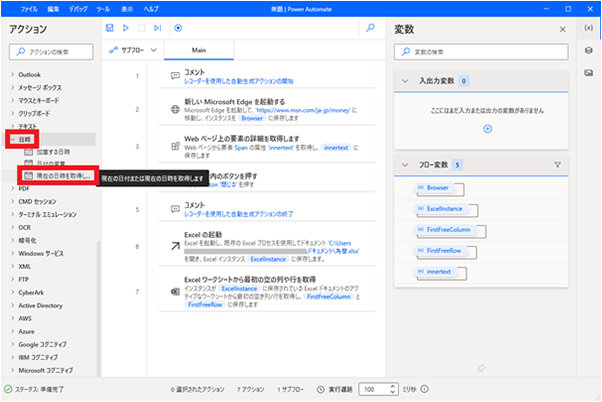Collapse the 日時 action group
Viewport: 602px width, 402px height.
tap(13, 139)
